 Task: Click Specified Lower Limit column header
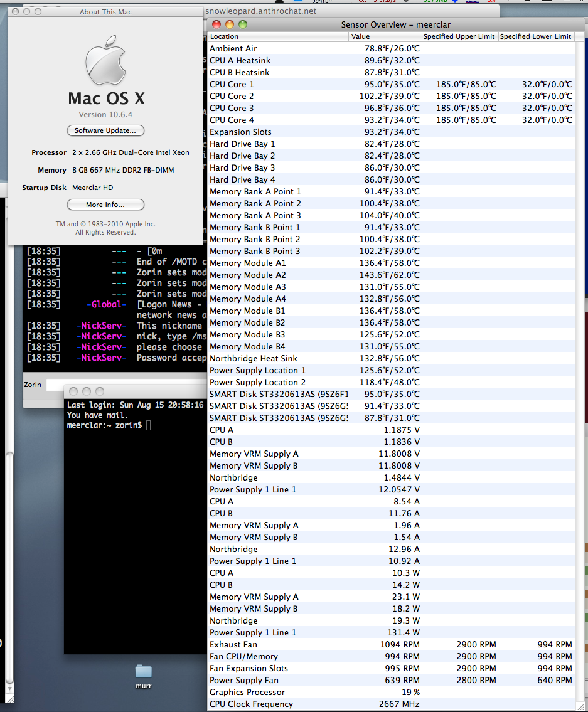click(536, 36)
